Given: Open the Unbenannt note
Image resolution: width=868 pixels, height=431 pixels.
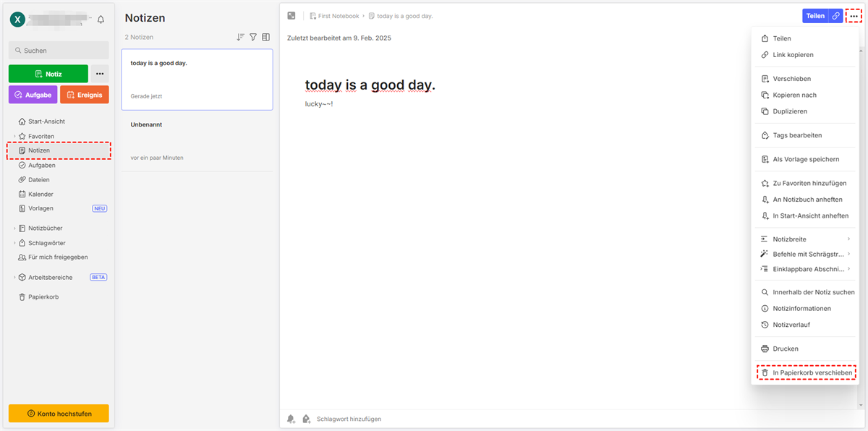Looking at the screenshot, I should pyautogui.click(x=197, y=141).
